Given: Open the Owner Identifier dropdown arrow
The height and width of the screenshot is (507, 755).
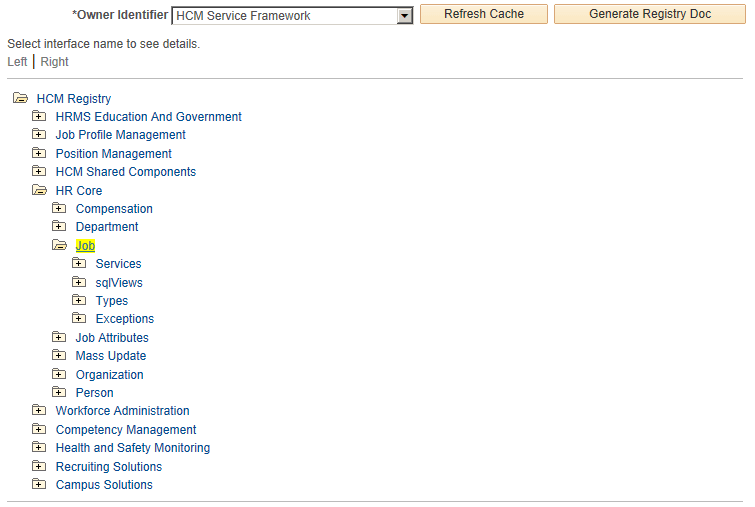Looking at the screenshot, I should pos(404,16).
